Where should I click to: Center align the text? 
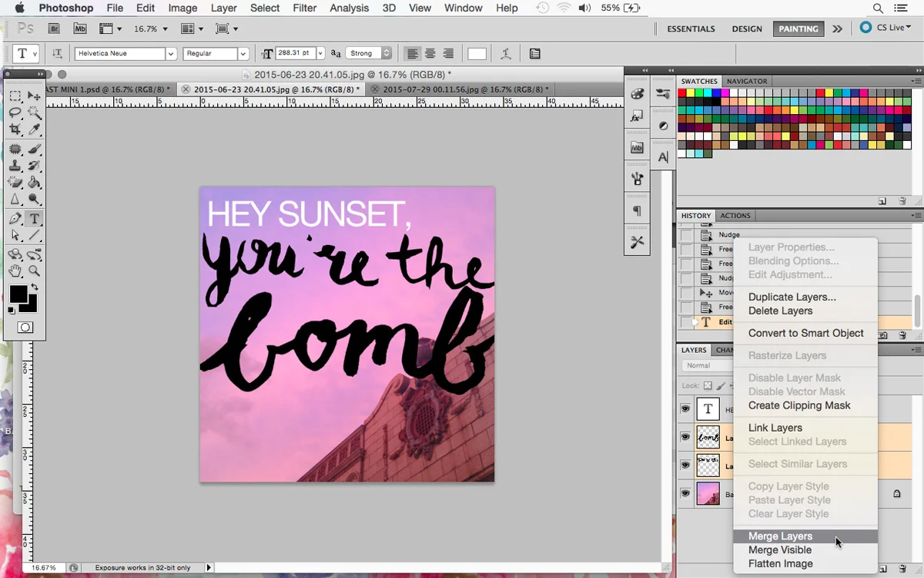click(x=430, y=54)
